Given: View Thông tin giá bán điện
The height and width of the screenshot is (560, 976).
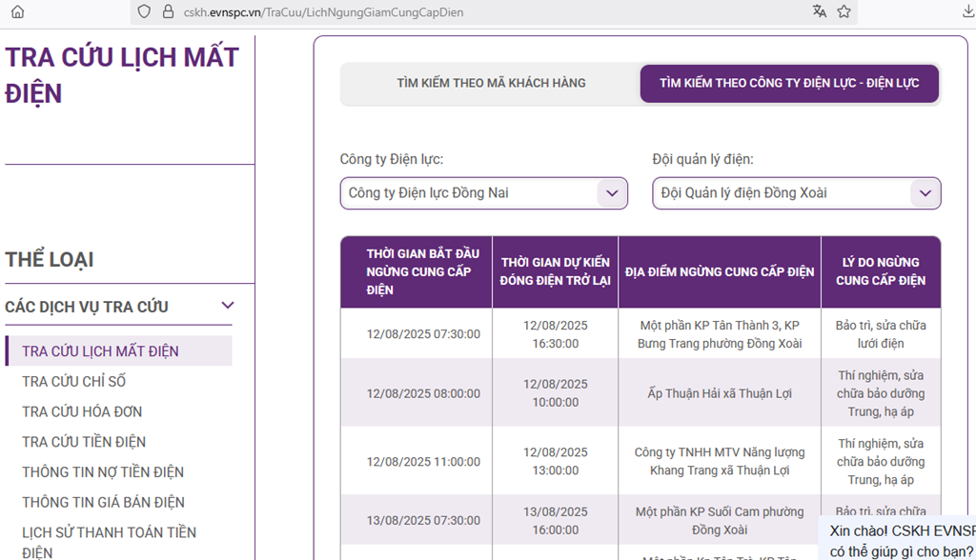Looking at the screenshot, I should tap(103, 502).
